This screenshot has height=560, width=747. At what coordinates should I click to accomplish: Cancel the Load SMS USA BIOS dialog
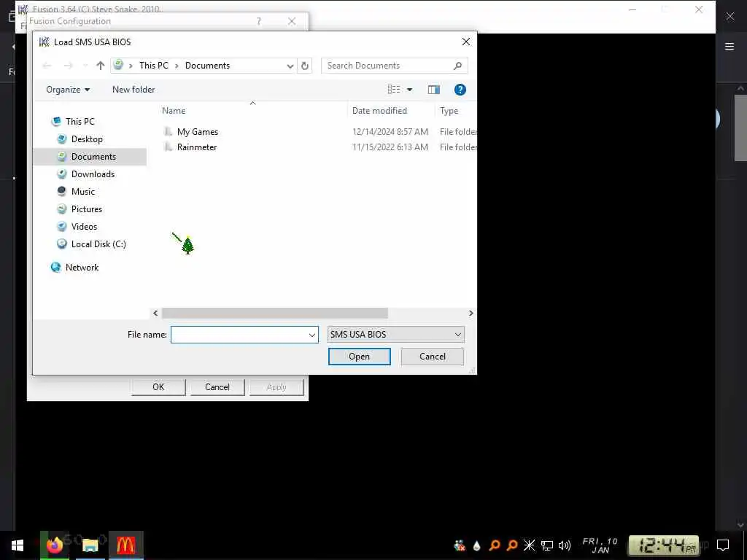(x=432, y=357)
